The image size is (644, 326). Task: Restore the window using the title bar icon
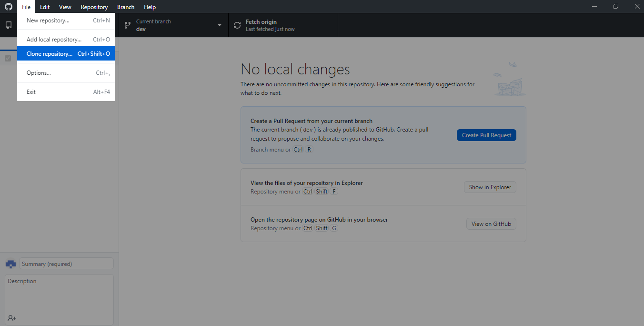[616, 7]
